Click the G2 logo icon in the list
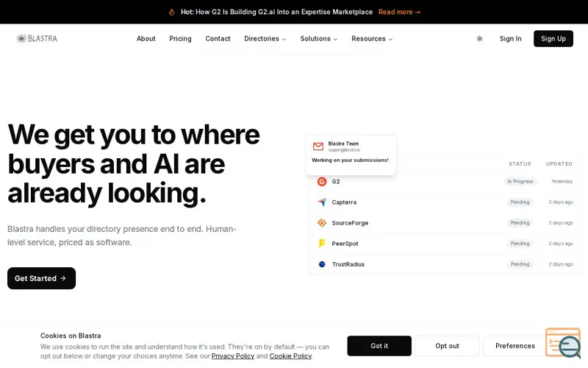The width and height of the screenshot is (588, 368). 322,181
